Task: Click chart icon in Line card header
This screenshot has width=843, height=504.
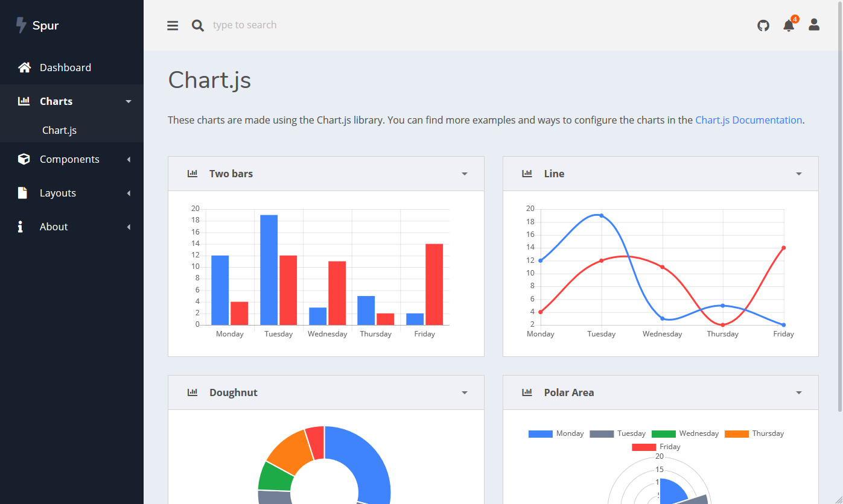Action: pyautogui.click(x=527, y=174)
